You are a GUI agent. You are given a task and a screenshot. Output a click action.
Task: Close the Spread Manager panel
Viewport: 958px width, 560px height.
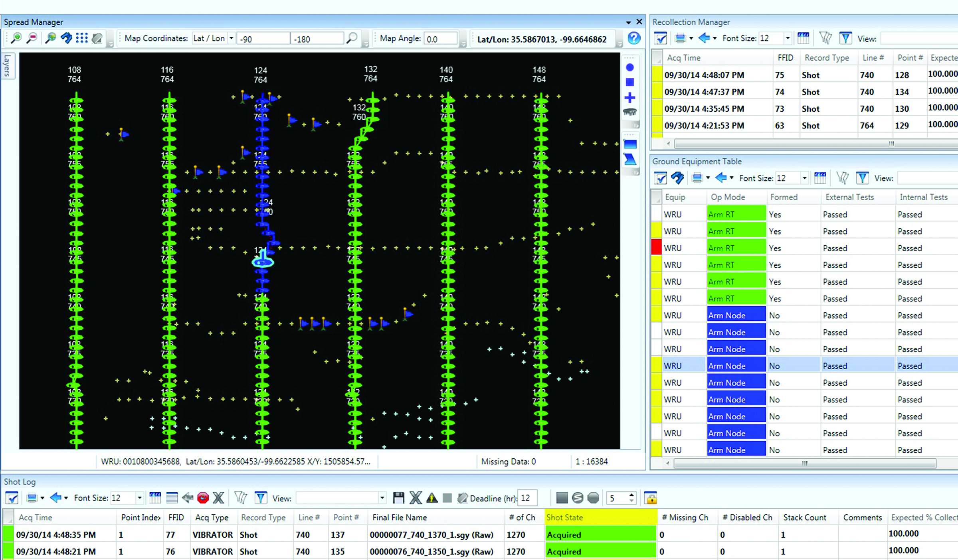tap(639, 22)
